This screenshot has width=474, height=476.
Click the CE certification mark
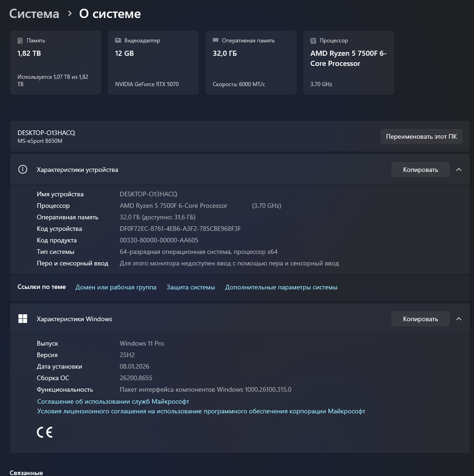coord(45,432)
